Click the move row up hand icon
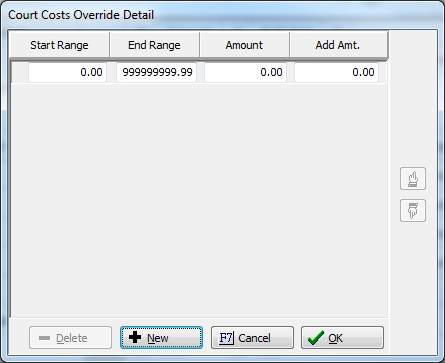Viewport: 445px width, 363px height. point(413,179)
